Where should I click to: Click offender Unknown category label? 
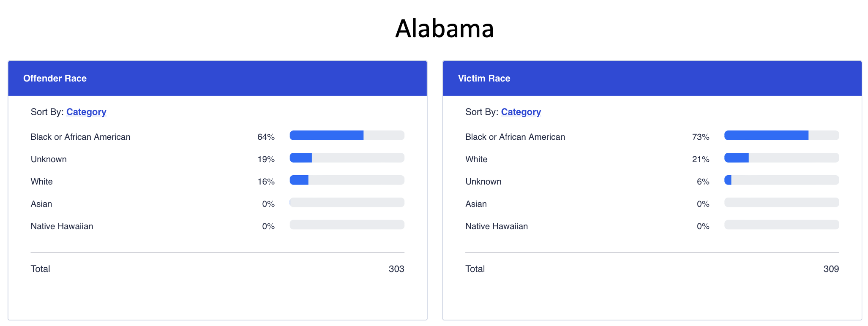pos(49,159)
